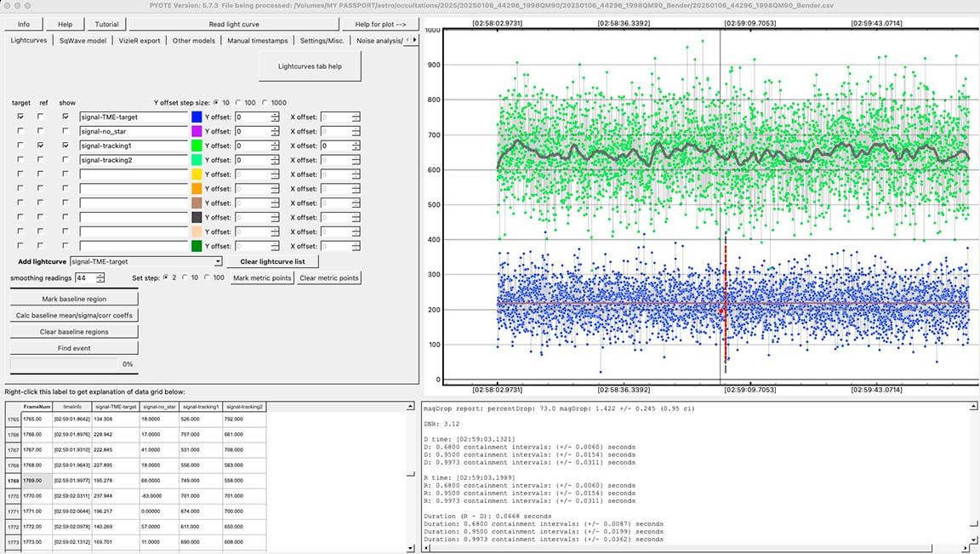Choose Set step value 10
This screenshot has height=554, width=980.
pos(185,277)
